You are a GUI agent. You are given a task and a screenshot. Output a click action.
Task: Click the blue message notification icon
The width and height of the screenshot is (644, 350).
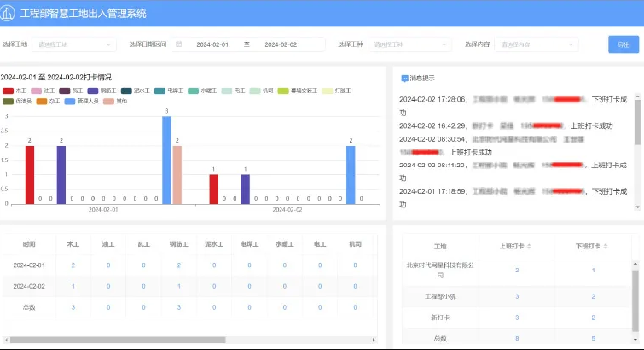click(404, 78)
